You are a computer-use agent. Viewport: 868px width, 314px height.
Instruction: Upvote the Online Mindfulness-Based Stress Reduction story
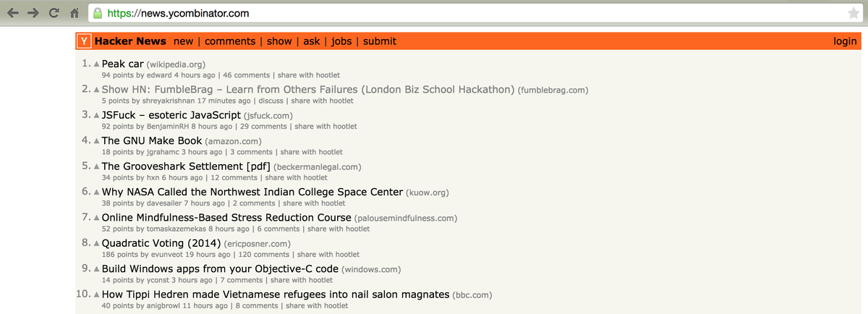tap(96, 218)
